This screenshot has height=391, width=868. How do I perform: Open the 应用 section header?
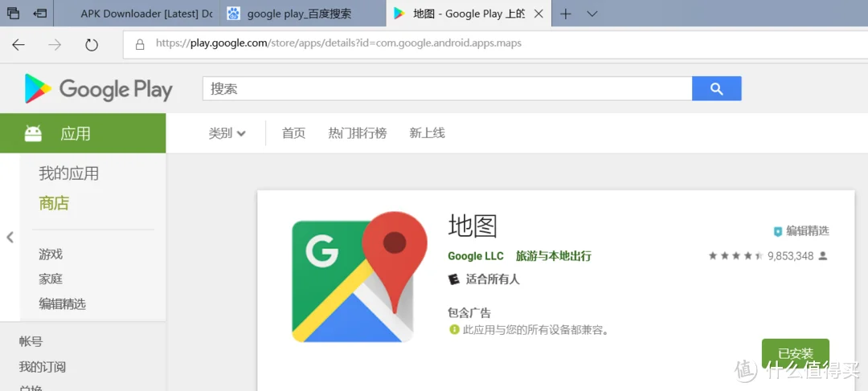83,133
